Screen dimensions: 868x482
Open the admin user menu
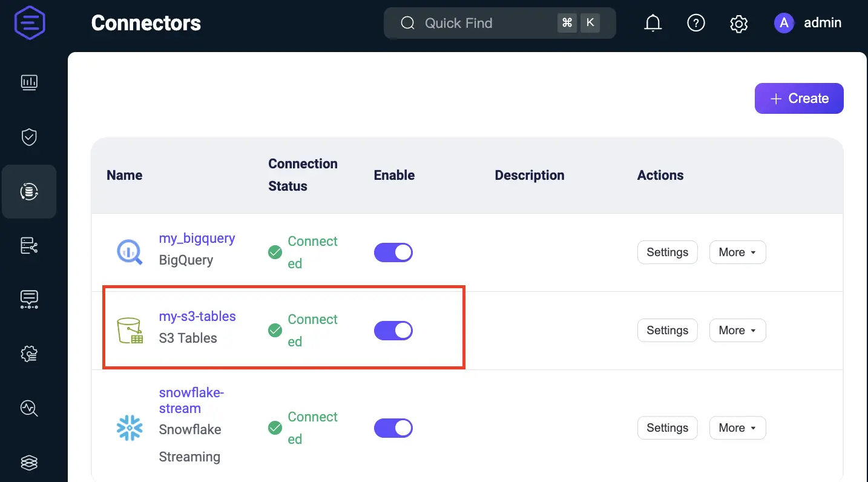point(808,23)
